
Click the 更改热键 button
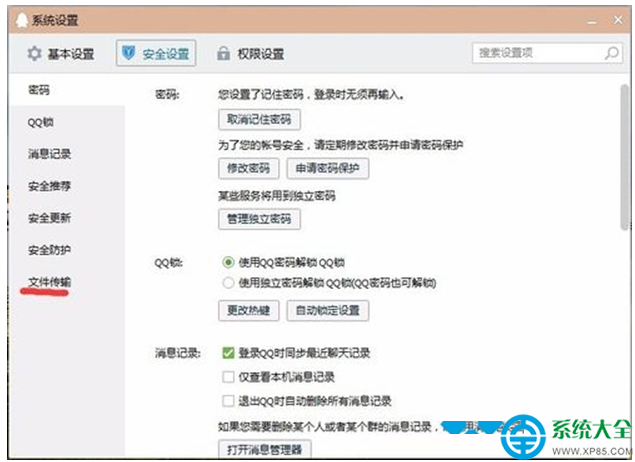[249, 311]
